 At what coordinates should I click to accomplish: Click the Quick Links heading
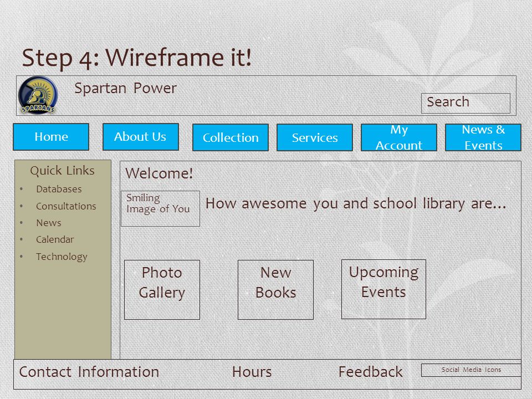(x=62, y=170)
